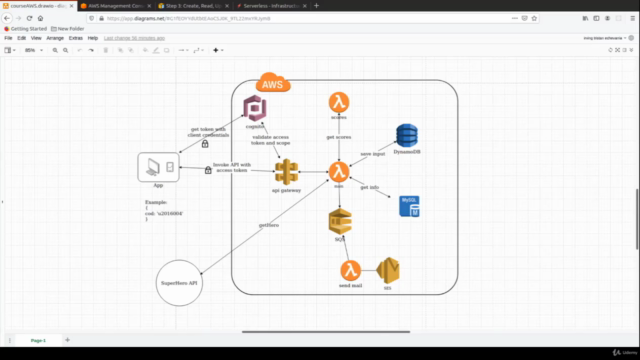Viewport: 640px width, 360px height.
Task: Go to the Firefox home page
Action: coord(40,18)
